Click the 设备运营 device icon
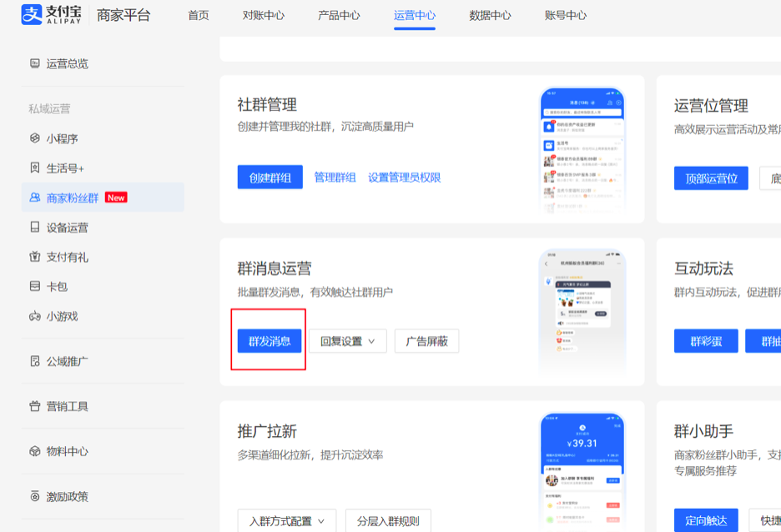781x532 pixels. pos(34,227)
